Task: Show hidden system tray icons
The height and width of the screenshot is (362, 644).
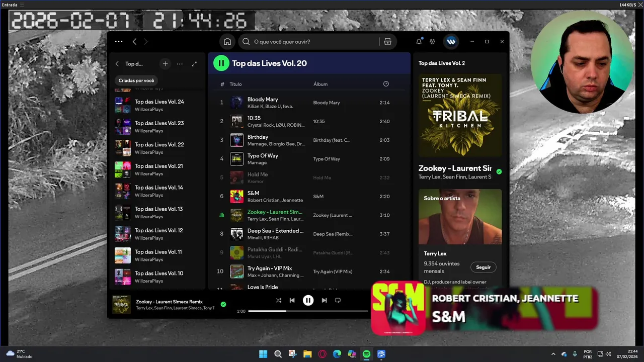Action: [553, 354]
